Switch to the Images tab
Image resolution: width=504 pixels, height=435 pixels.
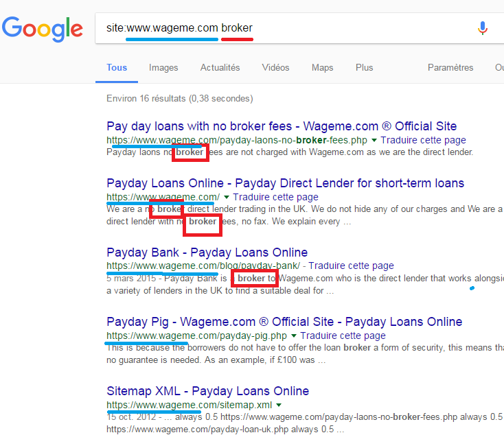(163, 67)
